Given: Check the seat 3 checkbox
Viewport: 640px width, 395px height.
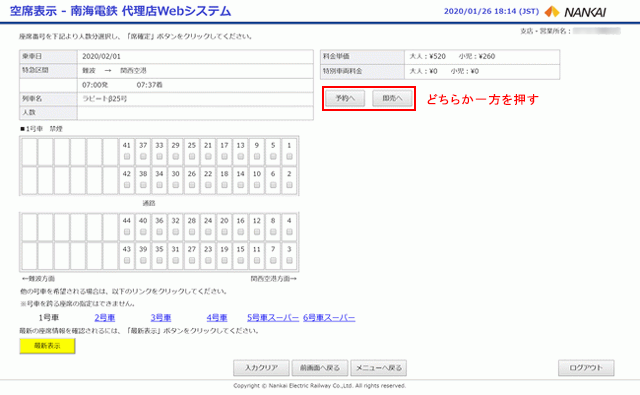Looking at the screenshot, I should pyautogui.click(x=289, y=260).
